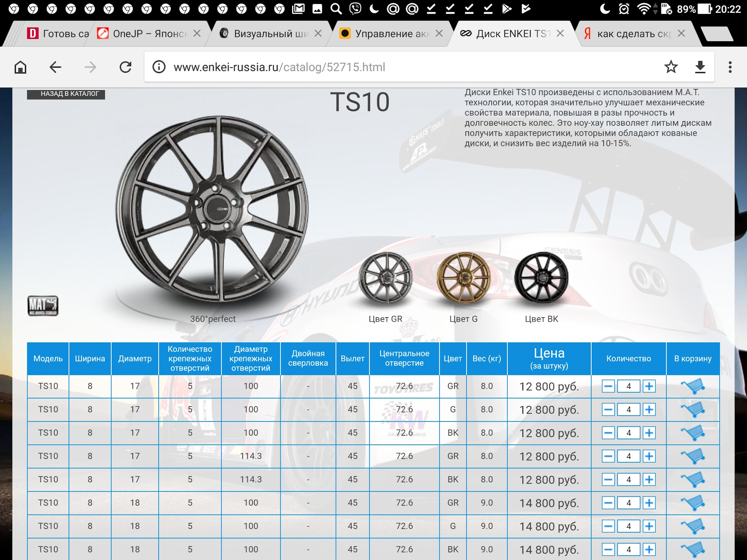This screenshot has height=560, width=747.
Task: Navigate forward in browser history
Action: point(90,67)
